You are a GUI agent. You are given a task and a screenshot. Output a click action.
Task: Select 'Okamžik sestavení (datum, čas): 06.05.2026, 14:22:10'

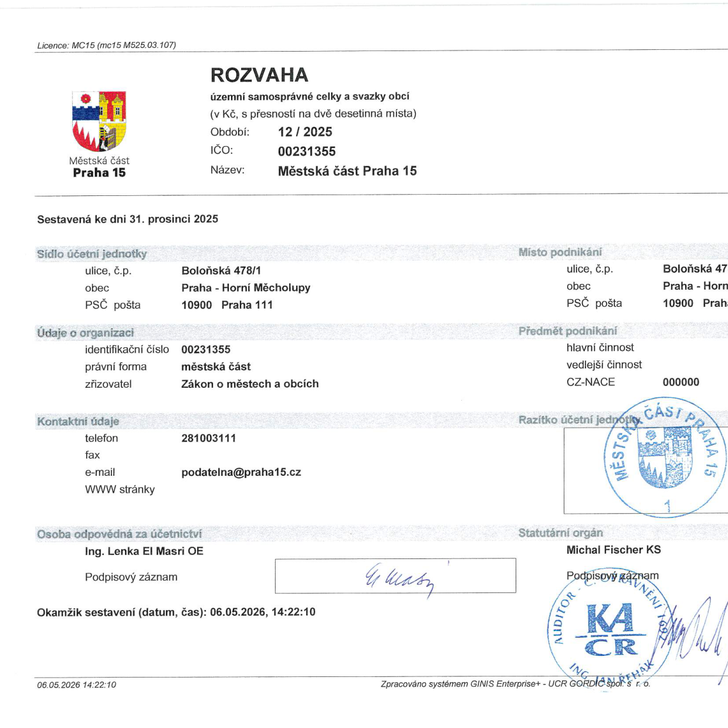176,612
